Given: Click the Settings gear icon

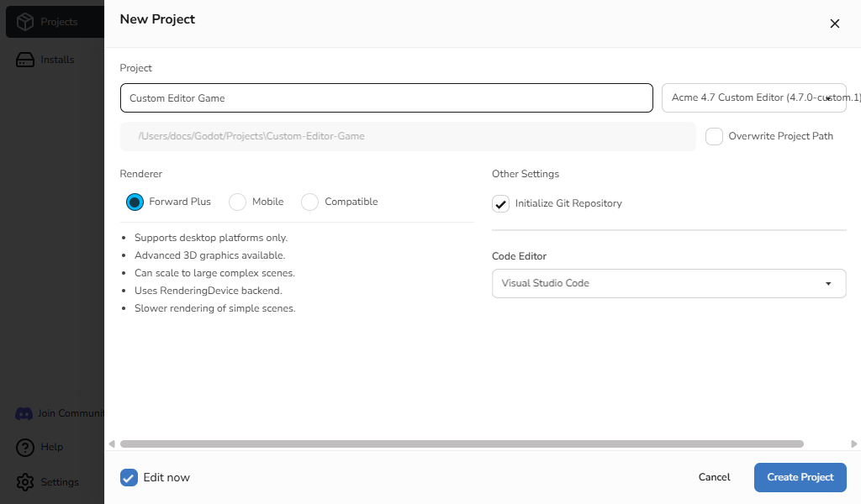Looking at the screenshot, I should tap(24, 482).
